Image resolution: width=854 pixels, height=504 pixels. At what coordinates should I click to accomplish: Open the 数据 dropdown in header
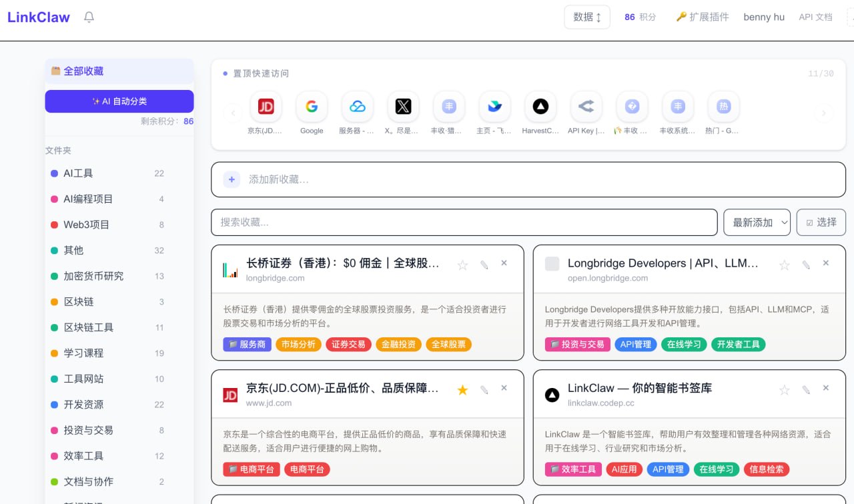587,17
